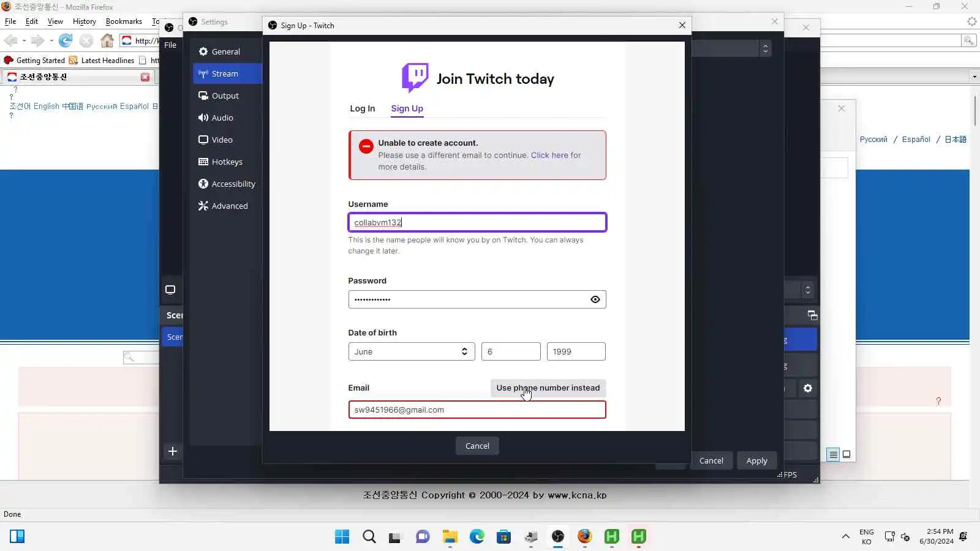Click the Firefox reload button
Screen dimensions: 980x551
click(66, 40)
